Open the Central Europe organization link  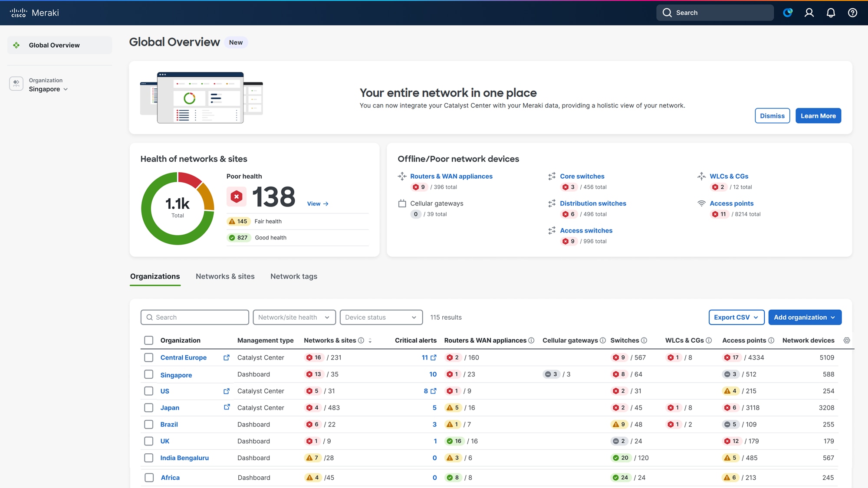click(183, 357)
